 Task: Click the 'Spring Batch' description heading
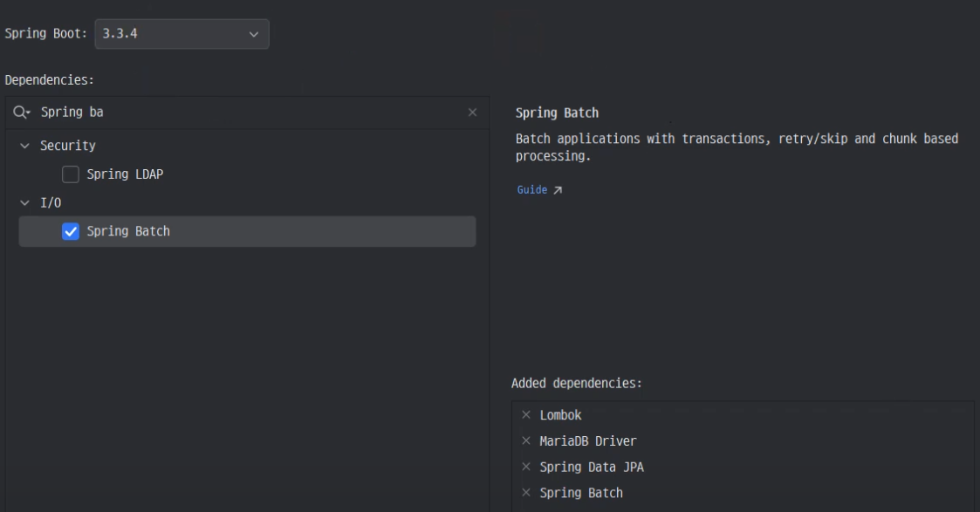557,113
